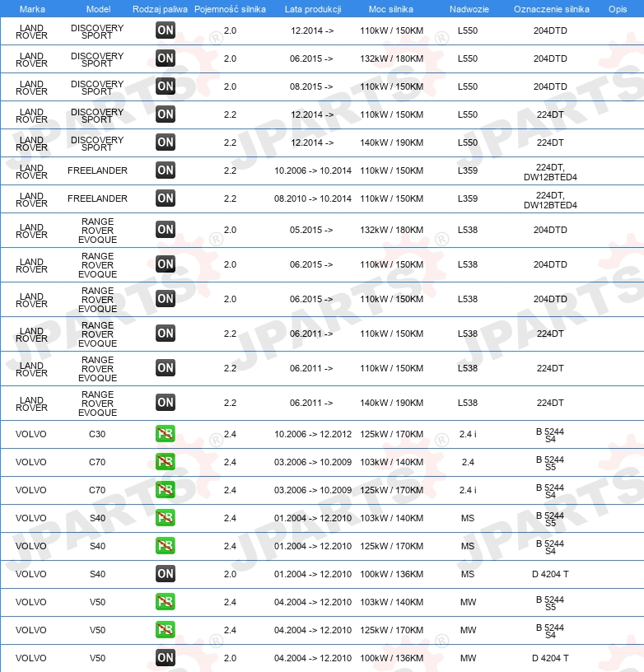Click the Lata produkcji column header

(313, 9)
